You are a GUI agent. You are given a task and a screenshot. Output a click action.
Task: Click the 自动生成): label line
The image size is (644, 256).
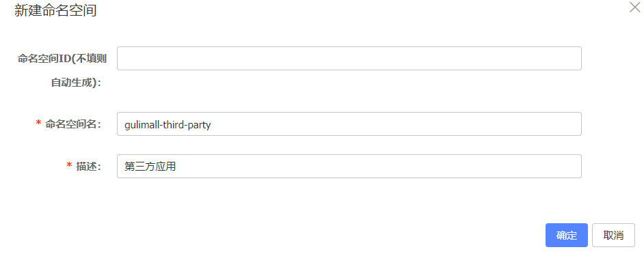coord(76,83)
